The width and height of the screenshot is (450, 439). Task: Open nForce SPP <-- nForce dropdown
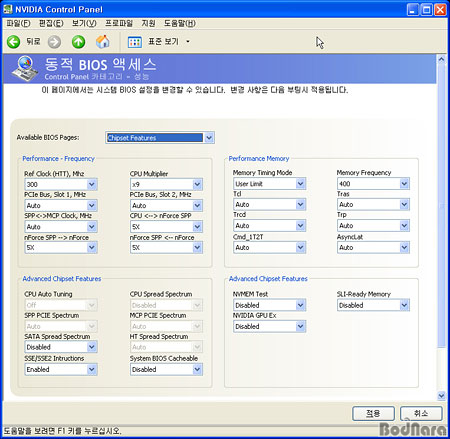coord(197,247)
